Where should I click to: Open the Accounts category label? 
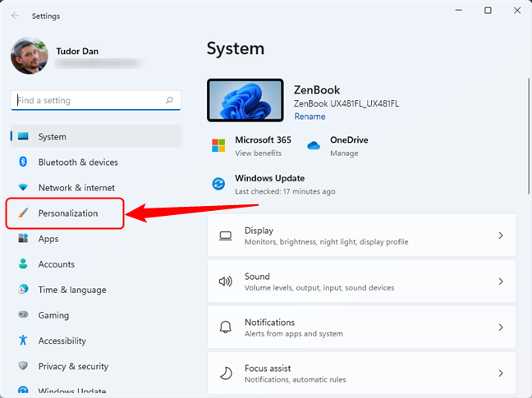tap(57, 264)
